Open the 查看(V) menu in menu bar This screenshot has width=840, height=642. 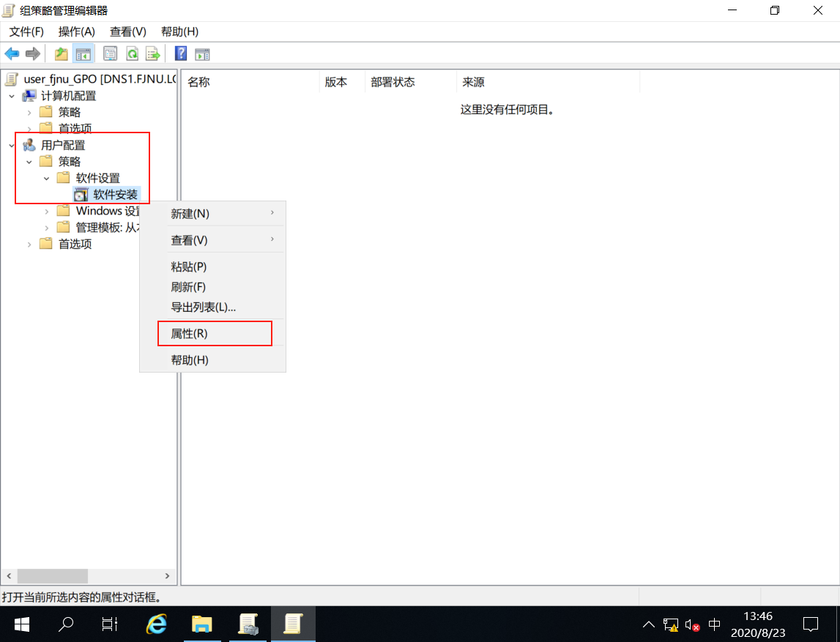coord(128,31)
